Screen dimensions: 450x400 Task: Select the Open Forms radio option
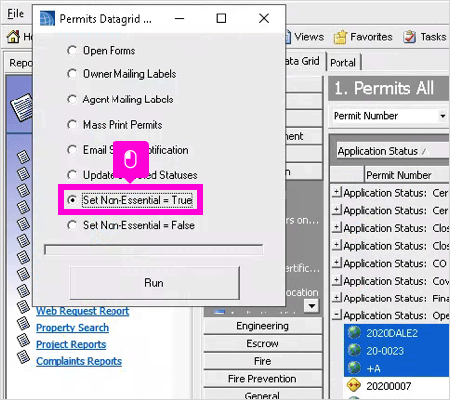[72, 51]
